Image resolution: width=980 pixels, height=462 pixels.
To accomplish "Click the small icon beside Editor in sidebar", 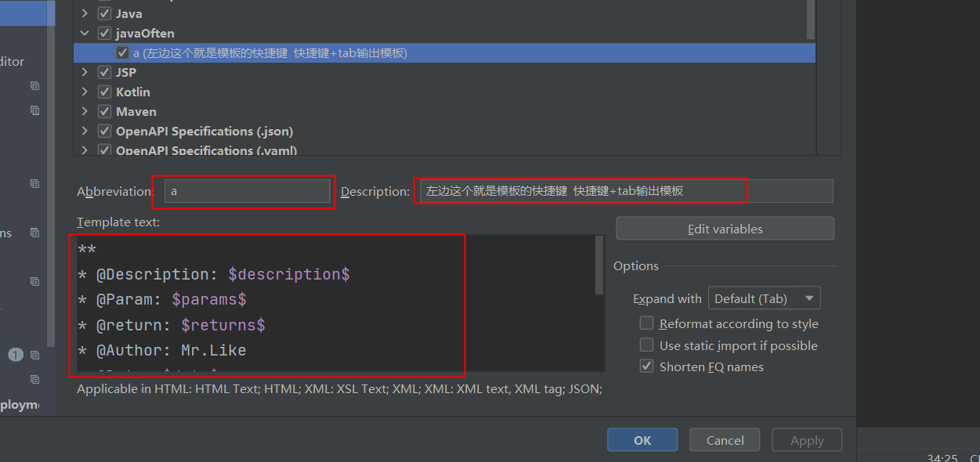I will click(x=34, y=85).
